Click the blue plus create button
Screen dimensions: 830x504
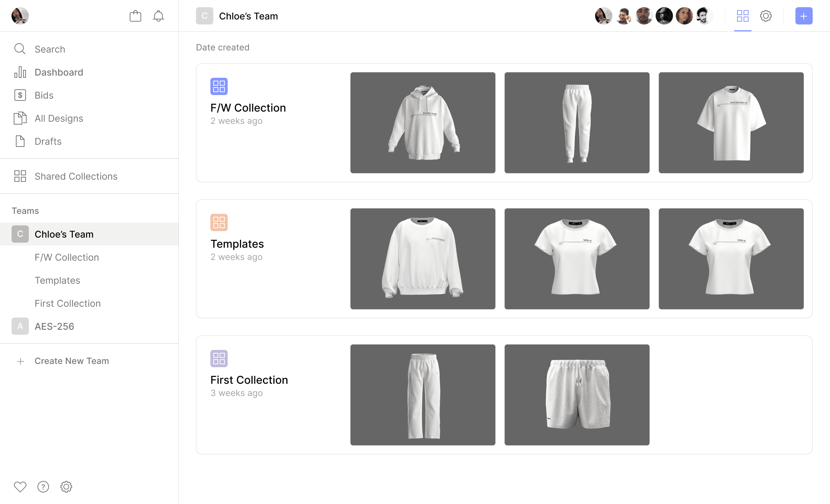point(804,16)
